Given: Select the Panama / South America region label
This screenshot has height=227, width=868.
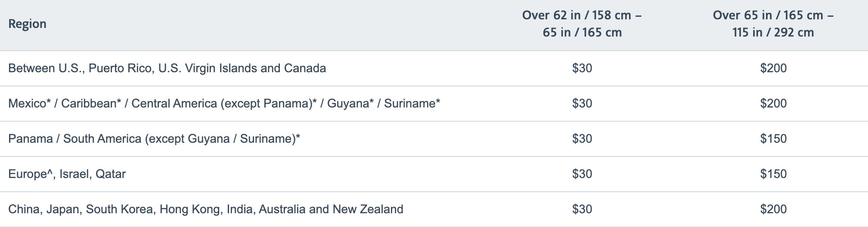Looking at the screenshot, I should 154,139.
